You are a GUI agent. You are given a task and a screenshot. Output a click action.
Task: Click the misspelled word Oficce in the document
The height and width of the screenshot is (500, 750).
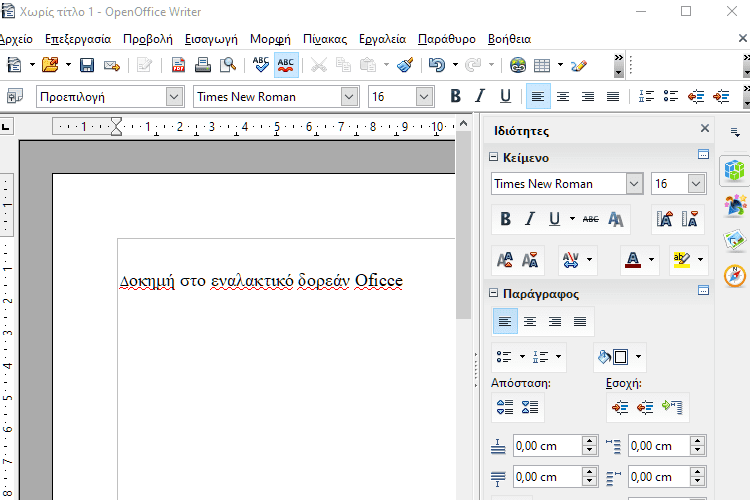click(379, 280)
